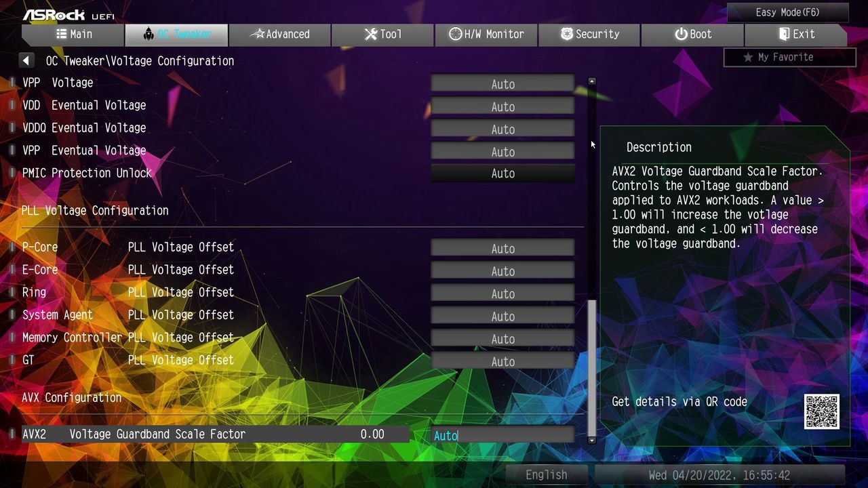Open VPP Eventual Voltage value dropdown

502,151
